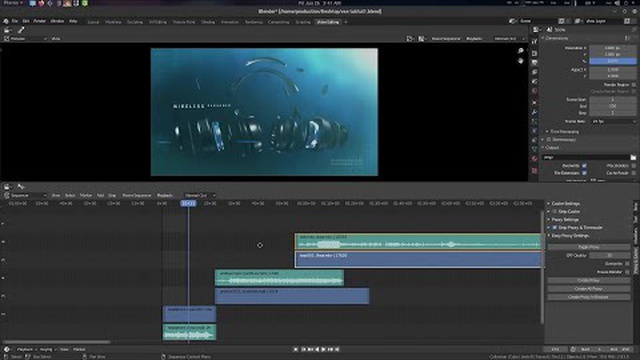Click the Frame End value field
Viewport: 640px width, 360px height.
coord(613,106)
